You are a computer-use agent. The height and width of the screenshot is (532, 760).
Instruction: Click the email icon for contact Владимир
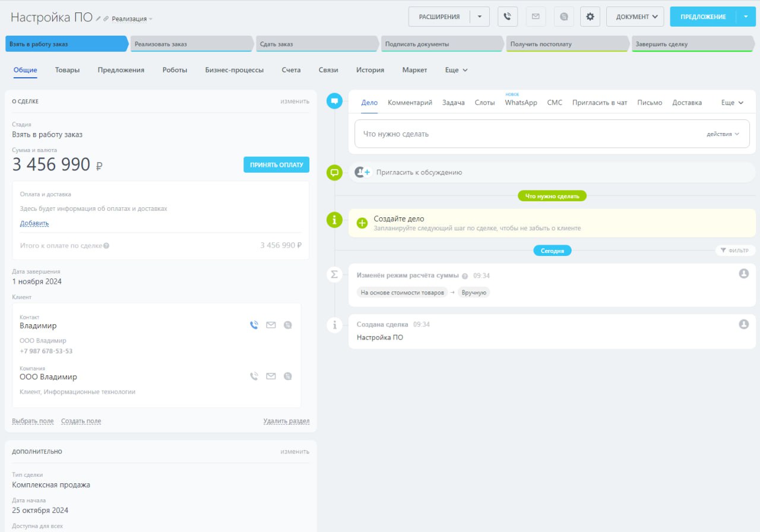[x=271, y=325]
